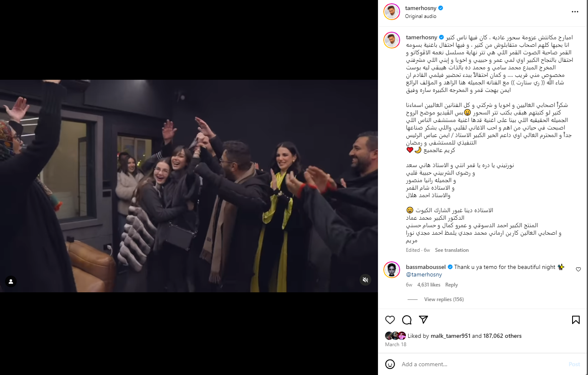Show tagged people on the video
Image resolution: width=588 pixels, height=375 pixels.
click(11, 281)
